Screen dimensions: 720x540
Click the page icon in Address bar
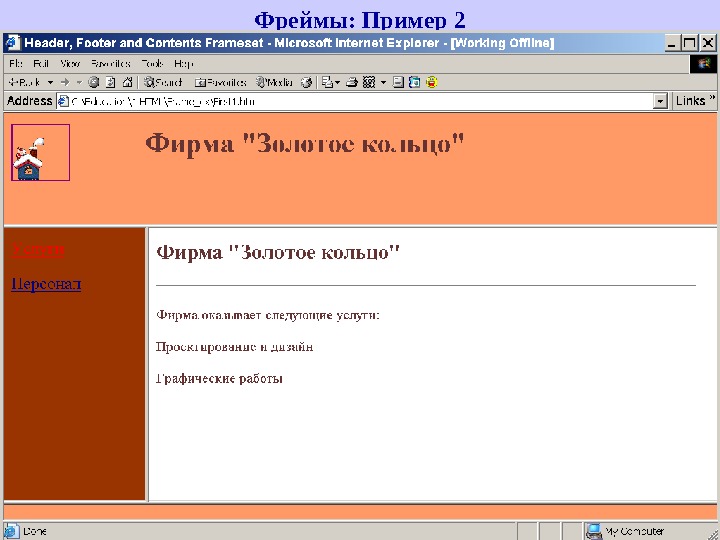coord(63,101)
